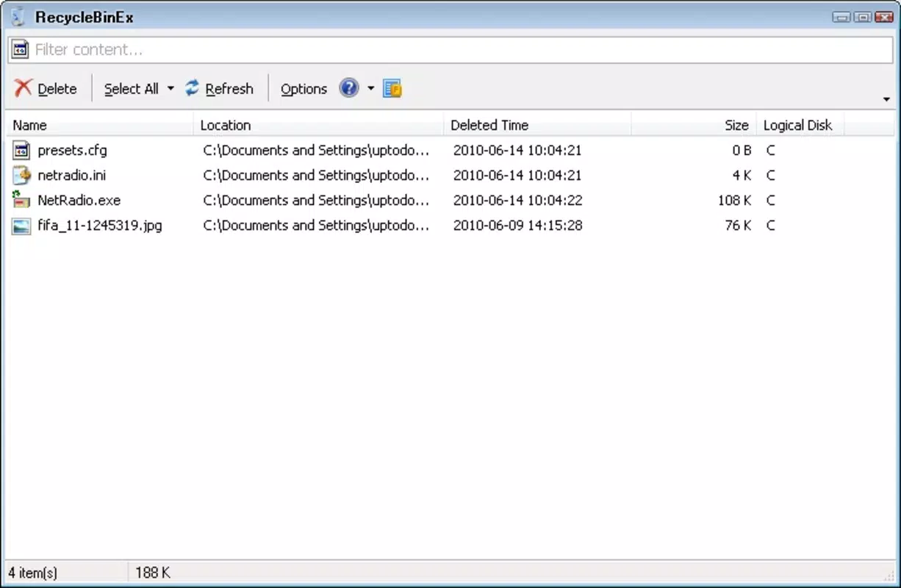Open the toolbar overflow arrow at right
Viewport: 901px width, 588px height.
click(886, 99)
